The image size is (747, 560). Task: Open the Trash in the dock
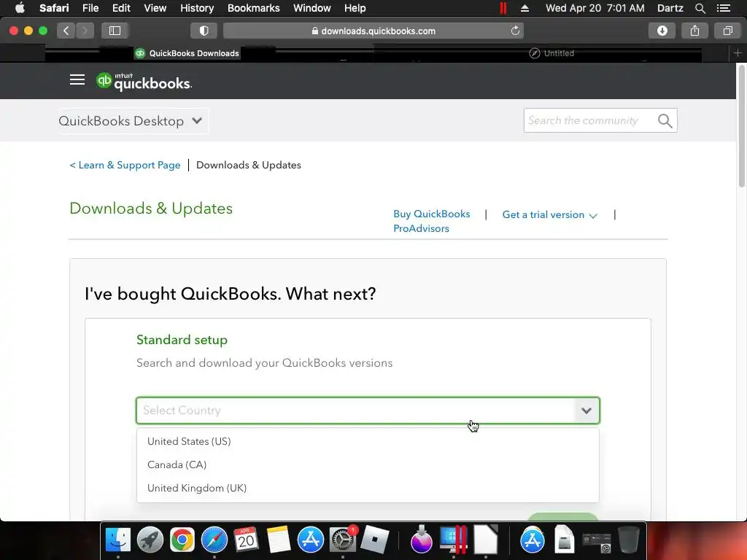628,540
